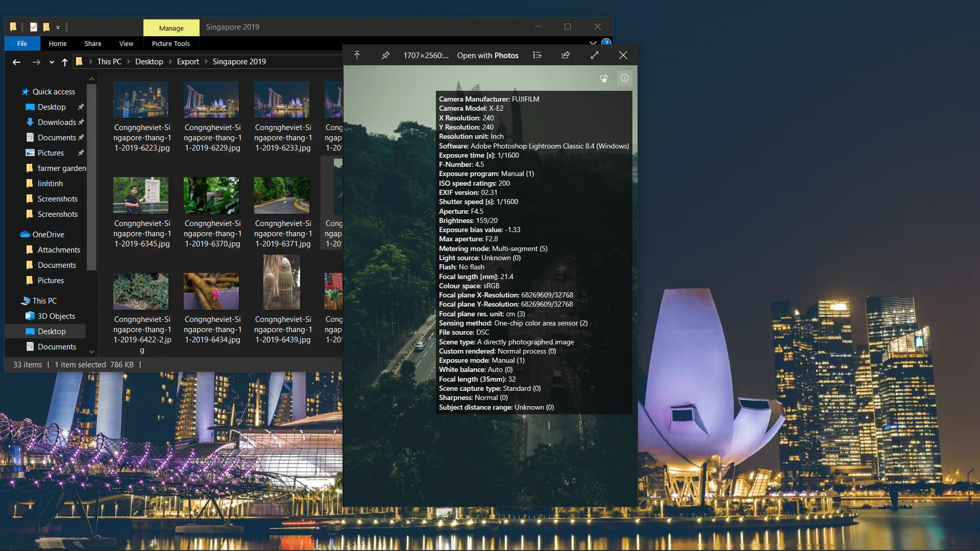Select image thumbnail 6345.jpg with man
Screen dimensions: 980x551
coord(141,195)
